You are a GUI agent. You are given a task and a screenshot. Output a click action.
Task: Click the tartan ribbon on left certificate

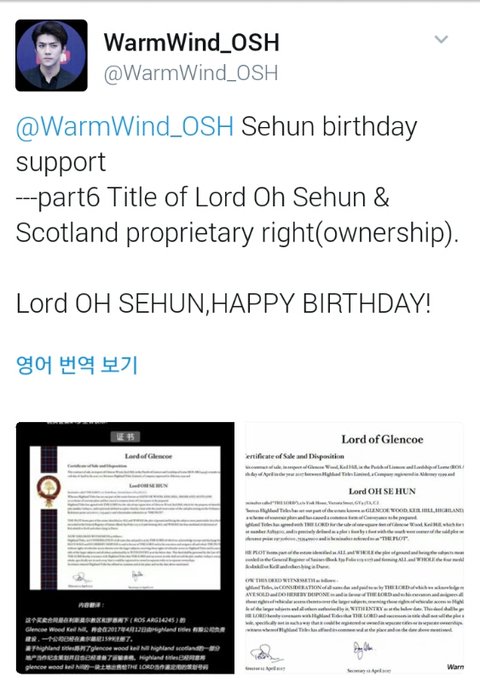(48, 518)
